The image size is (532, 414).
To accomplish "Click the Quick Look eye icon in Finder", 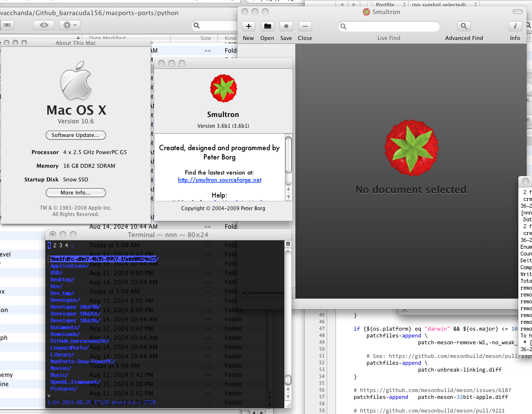I will coord(44,25).
